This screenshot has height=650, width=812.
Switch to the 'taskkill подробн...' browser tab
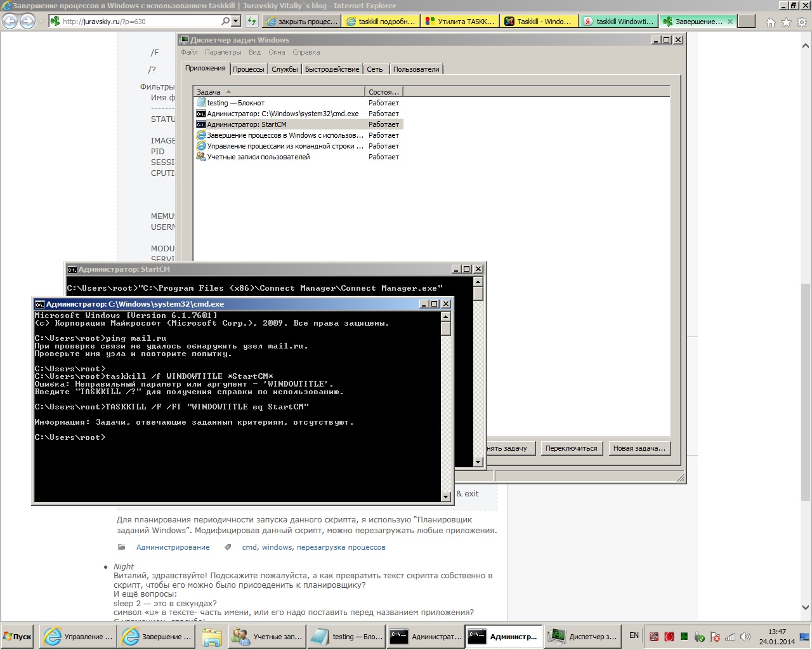point(381,22)
